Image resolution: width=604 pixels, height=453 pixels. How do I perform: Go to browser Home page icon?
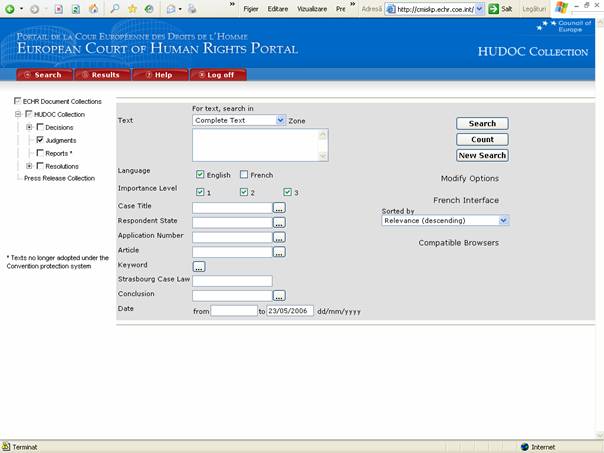pyautogui.click(x=93, y=9)
